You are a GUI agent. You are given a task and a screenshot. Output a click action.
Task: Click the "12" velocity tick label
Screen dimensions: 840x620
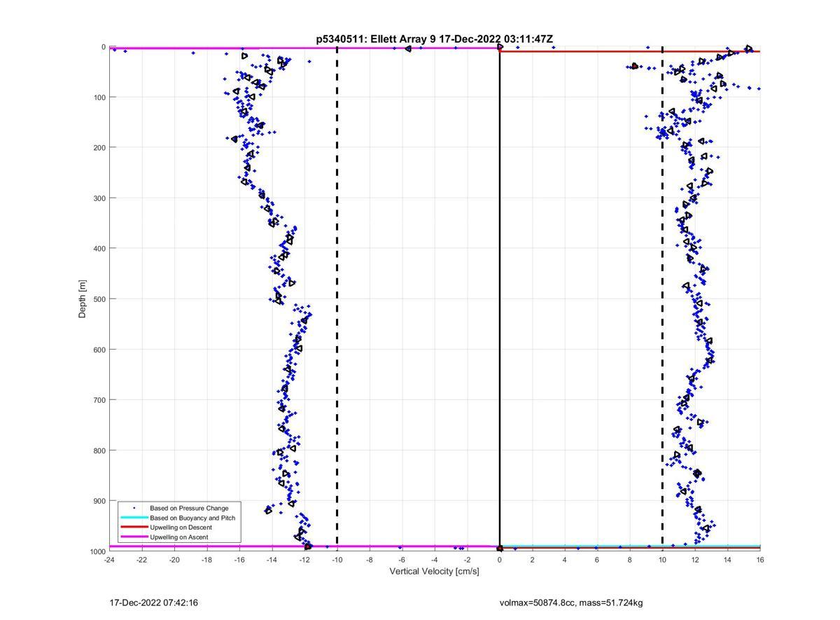(695, 560)
